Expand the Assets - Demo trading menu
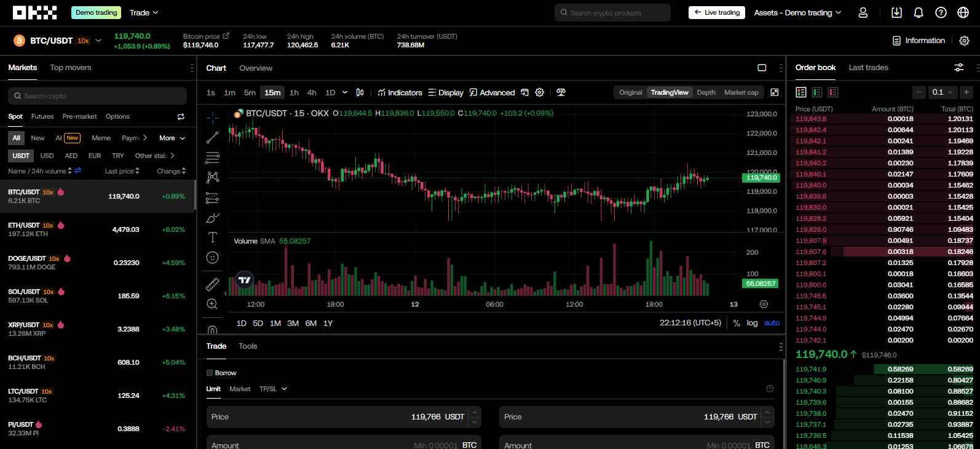The image size is (980, 449). [x=797, y=12]
